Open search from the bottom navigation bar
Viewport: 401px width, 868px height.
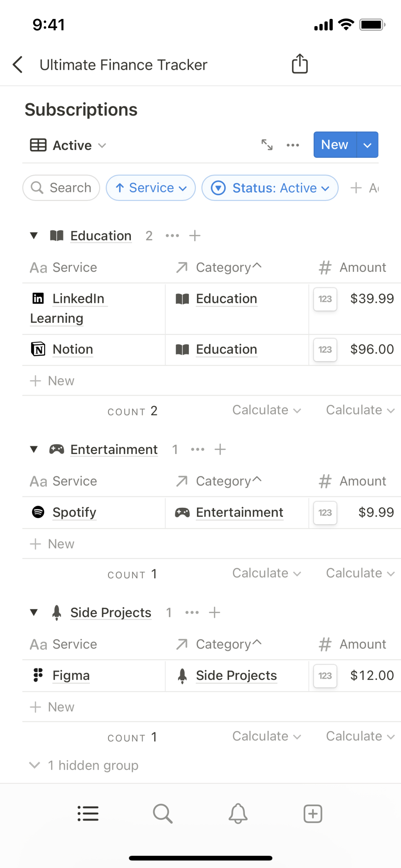(163, 813)
